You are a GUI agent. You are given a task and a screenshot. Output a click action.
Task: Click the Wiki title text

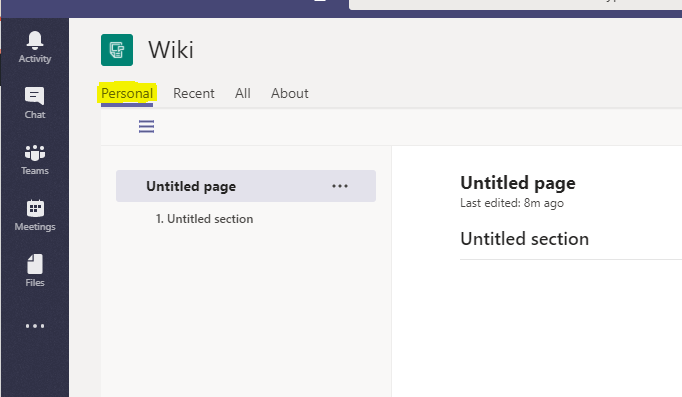pyautogui.click(x=171, y=50)
